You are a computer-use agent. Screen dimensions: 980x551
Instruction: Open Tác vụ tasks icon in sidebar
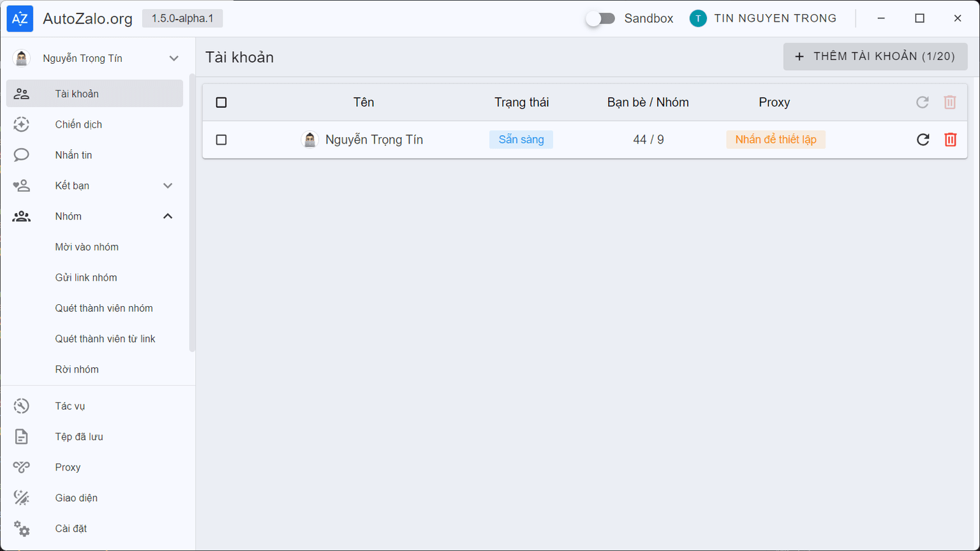click(x=22, y=406)
